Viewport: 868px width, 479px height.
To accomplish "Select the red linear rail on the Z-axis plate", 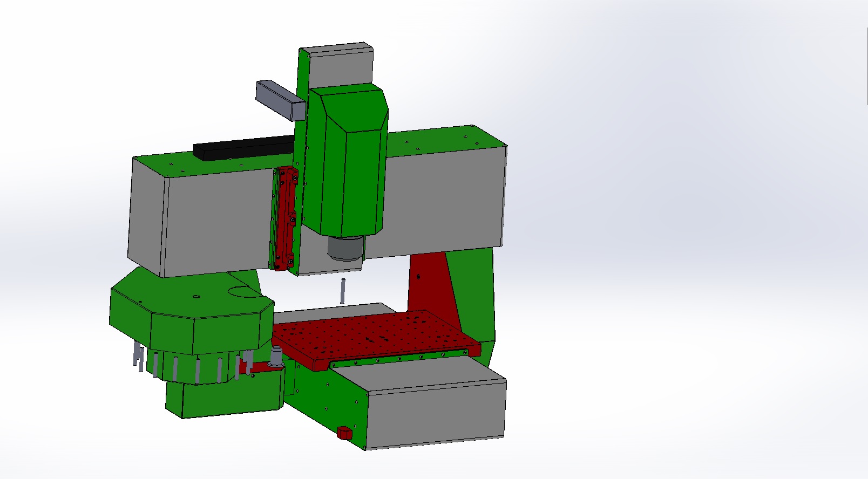I will click(285, 218).
